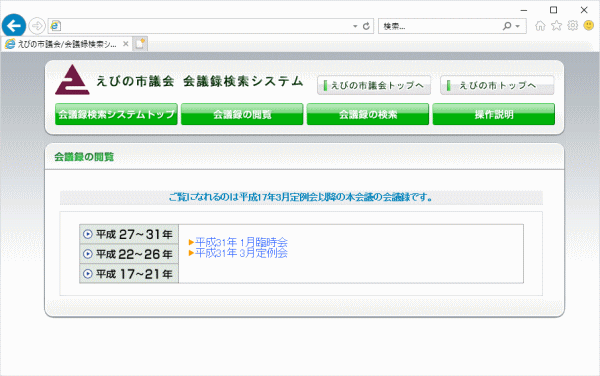Viewport: 600px width, 376px height.
Task: Open the 会議録の閲覧 menu button
Action: [x=242, y=114]
